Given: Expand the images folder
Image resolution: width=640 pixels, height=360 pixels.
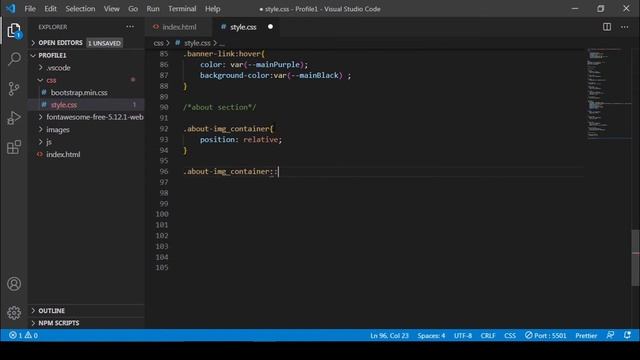Looking at the screenshot, I should tap(58, 130).
